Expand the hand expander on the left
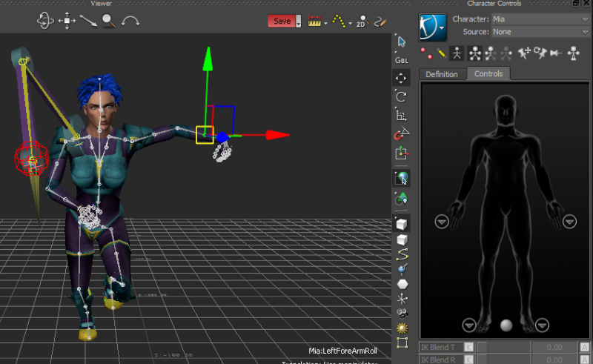593x364 pixels. pyautogui.click(x=441, y=222)
